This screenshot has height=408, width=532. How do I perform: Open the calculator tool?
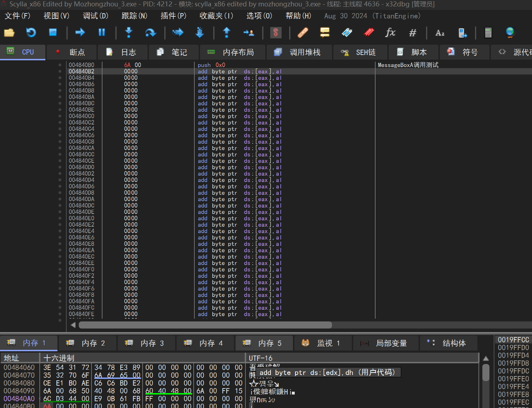point(488,33)
